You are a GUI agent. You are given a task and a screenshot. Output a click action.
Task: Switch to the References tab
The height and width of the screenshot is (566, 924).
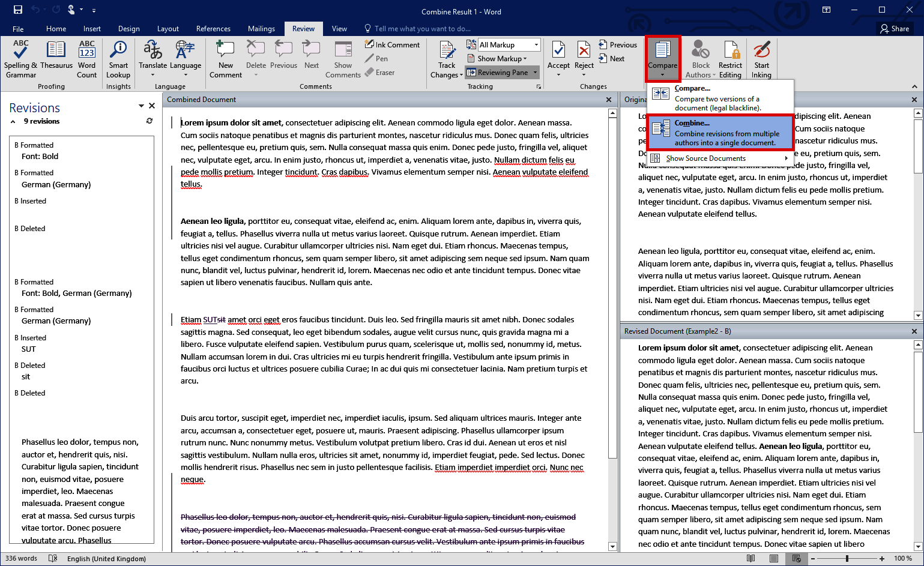pyautogui.click(x=213, y=28)
